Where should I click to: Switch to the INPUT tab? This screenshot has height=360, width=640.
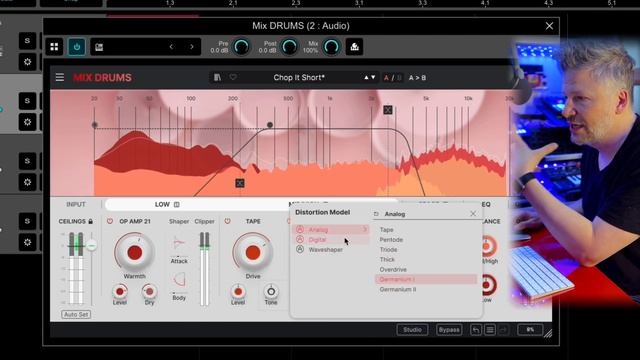(x=76, y=204)
